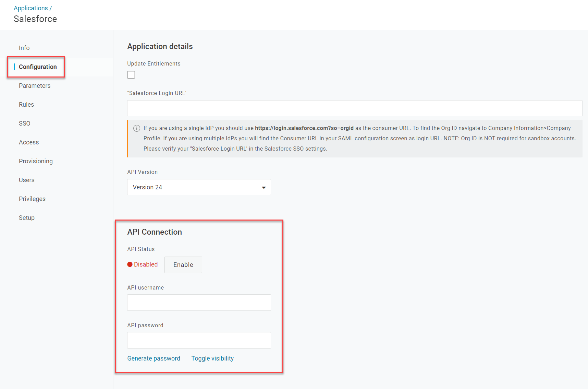Screen dimensions: 588x389
Task: Open the Privileges sidebar tab
Action: pos(32,199)
